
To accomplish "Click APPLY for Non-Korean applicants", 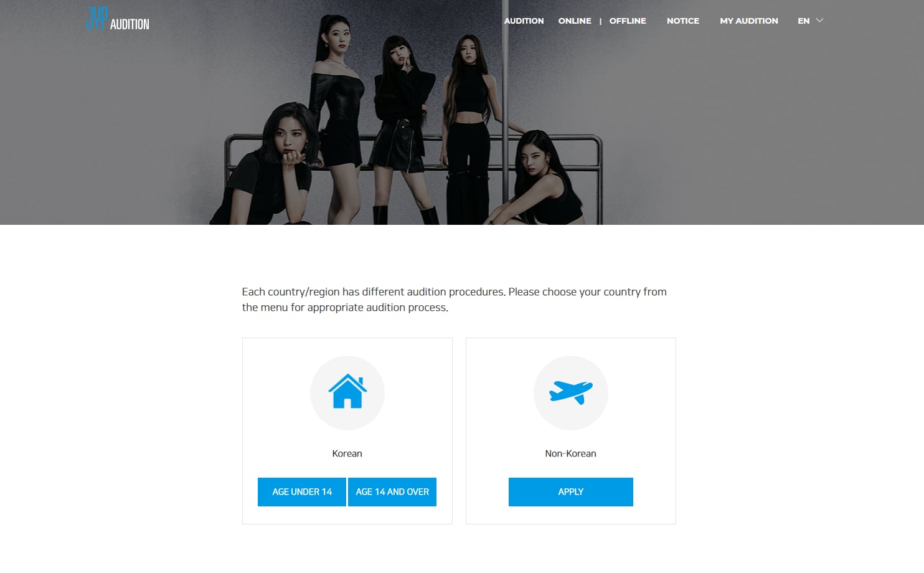I will click(x=571, y=492).
